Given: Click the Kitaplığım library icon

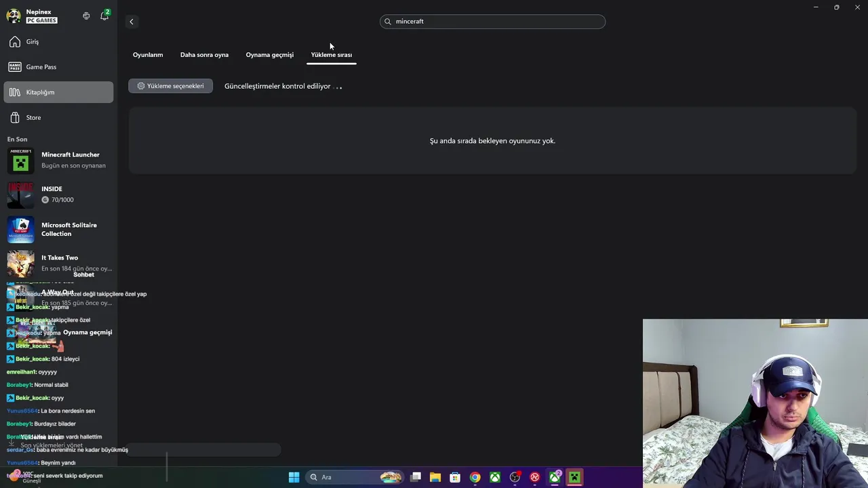Looking at the screenshot, I should click(15, 92).
